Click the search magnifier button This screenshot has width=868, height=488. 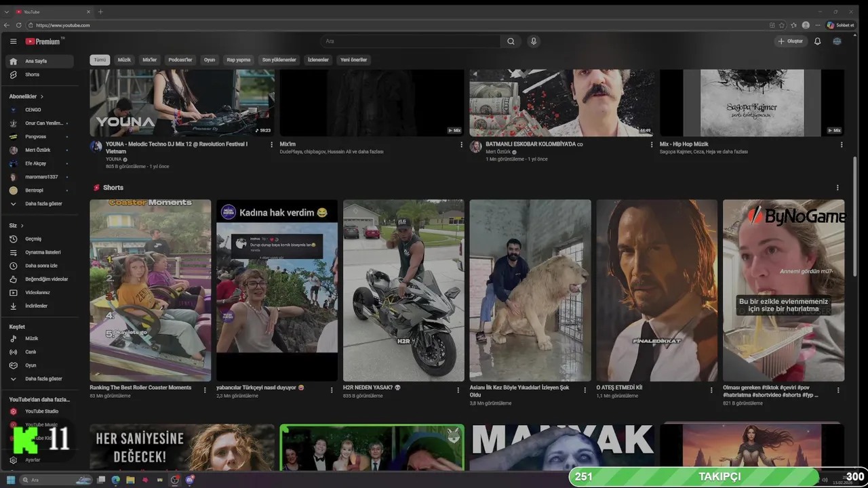(x=511, y=41)
